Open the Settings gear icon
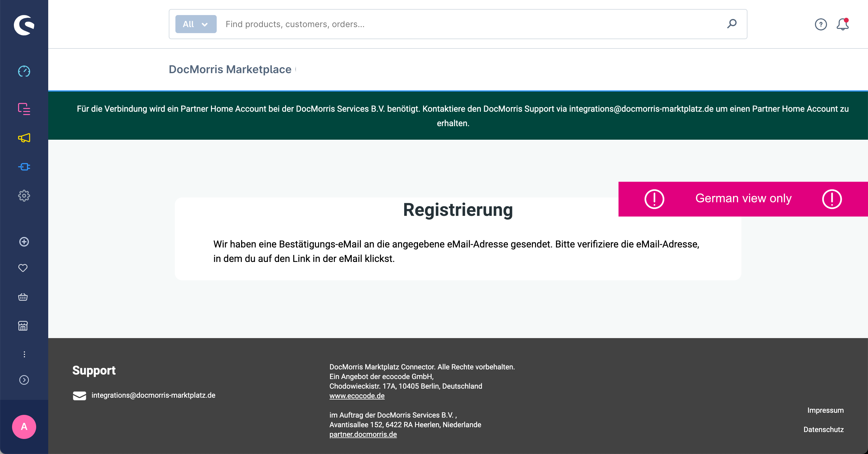The image size is (868, 454). (24, 196)
